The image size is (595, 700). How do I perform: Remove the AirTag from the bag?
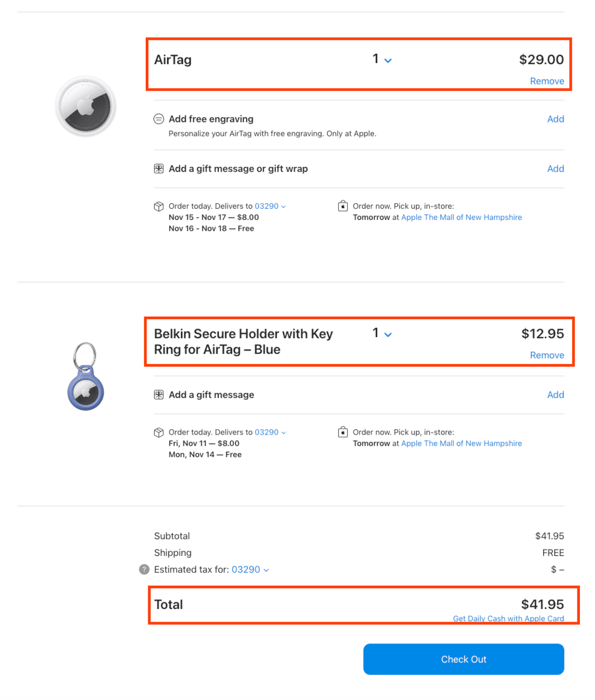(x=547, y=81)
